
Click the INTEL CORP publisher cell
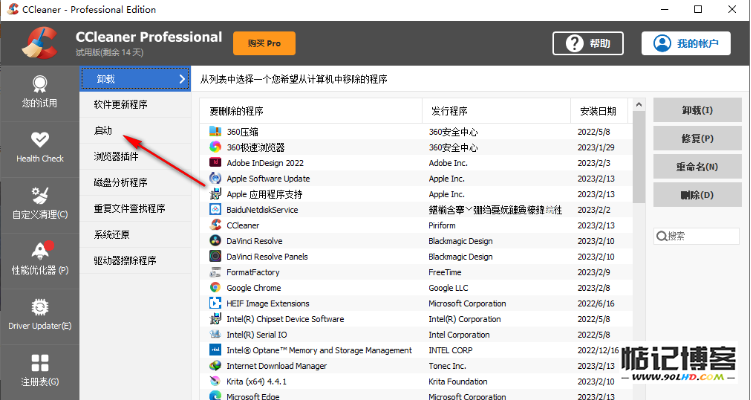[x=450, y=350]
